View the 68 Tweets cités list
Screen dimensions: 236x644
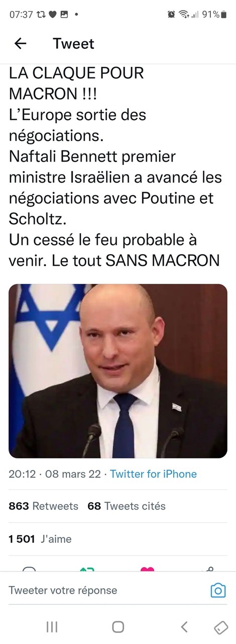[127, 506]
